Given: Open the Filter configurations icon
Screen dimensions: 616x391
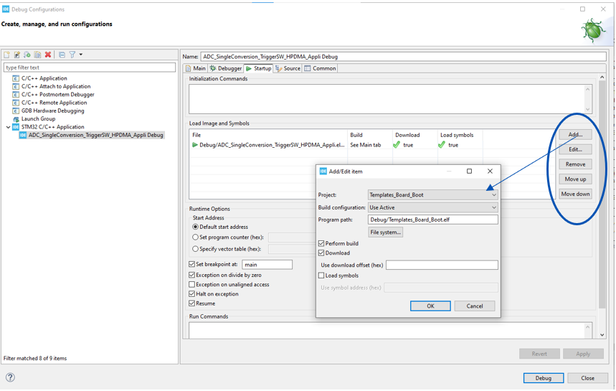Looking at the screenshot, I should pyautogui.click(x=72, y=55).
